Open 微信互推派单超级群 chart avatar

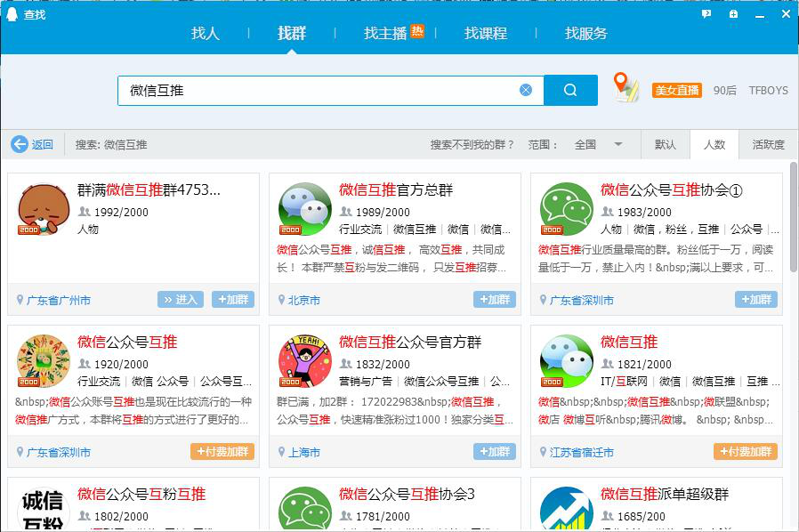(x=567, y=508)
